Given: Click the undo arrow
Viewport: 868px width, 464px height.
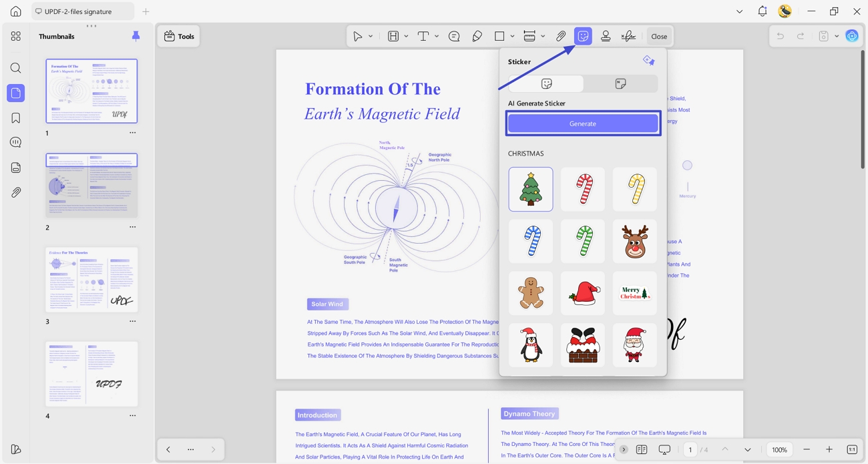Looking at the screenshot, I should point(780,36).
